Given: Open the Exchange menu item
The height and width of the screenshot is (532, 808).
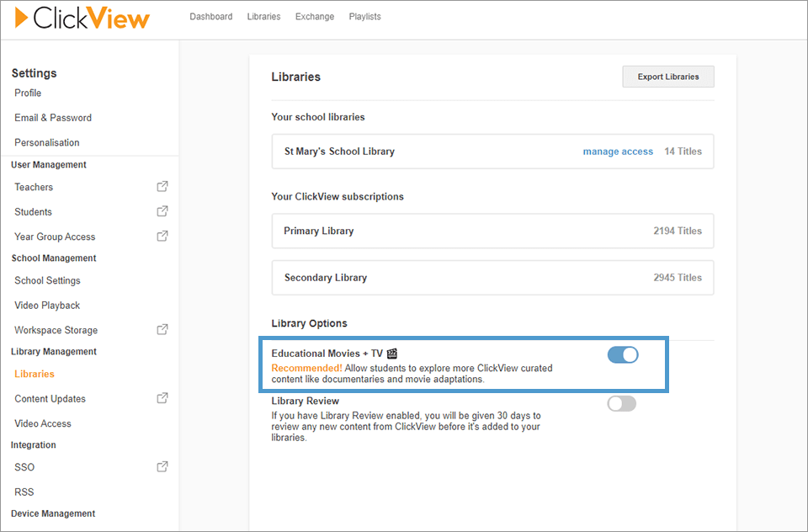Looking at the screenshot, I should point(314,16).
